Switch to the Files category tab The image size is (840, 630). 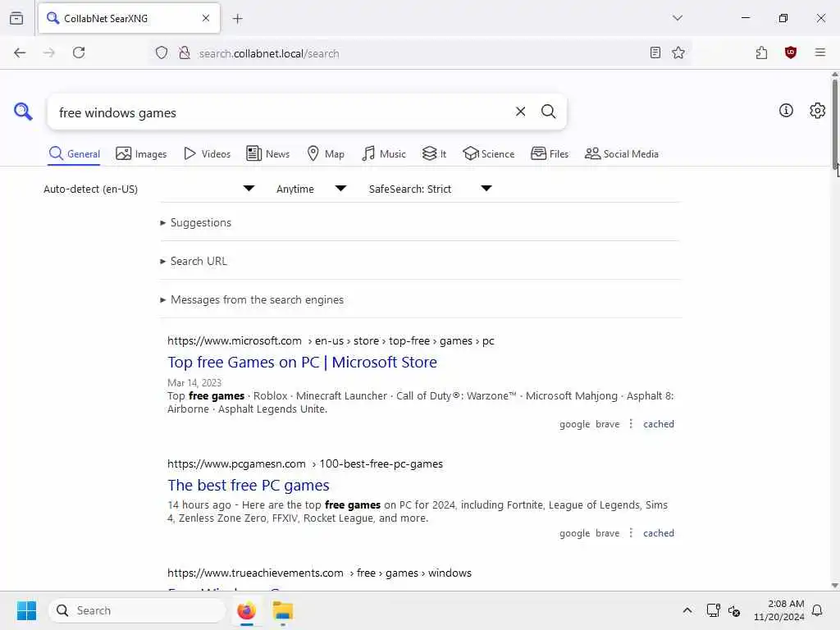tap(549, 154)
